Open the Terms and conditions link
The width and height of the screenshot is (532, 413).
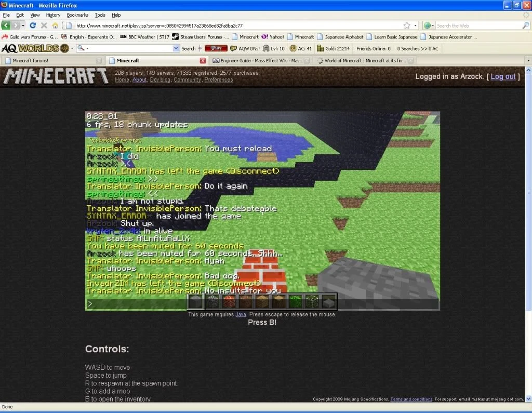(x=411, y=399)
